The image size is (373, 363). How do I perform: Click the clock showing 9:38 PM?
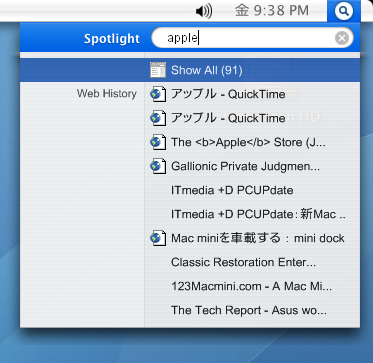click(x=272, y=11)
